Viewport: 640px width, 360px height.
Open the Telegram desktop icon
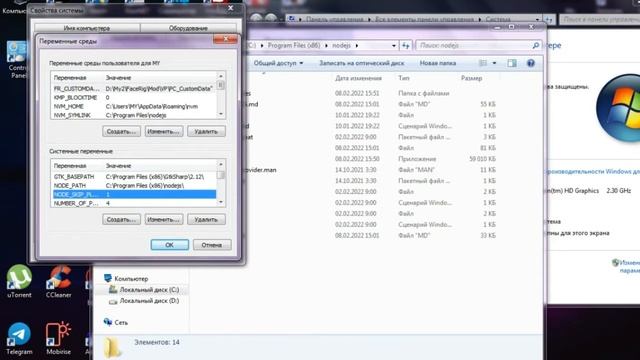coord(19,338)
